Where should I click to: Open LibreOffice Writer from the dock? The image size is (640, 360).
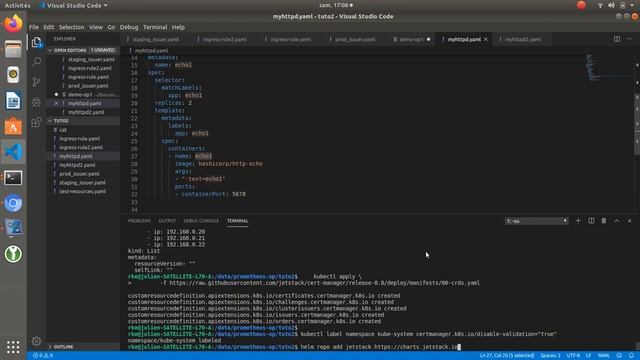tap(13, 100)
